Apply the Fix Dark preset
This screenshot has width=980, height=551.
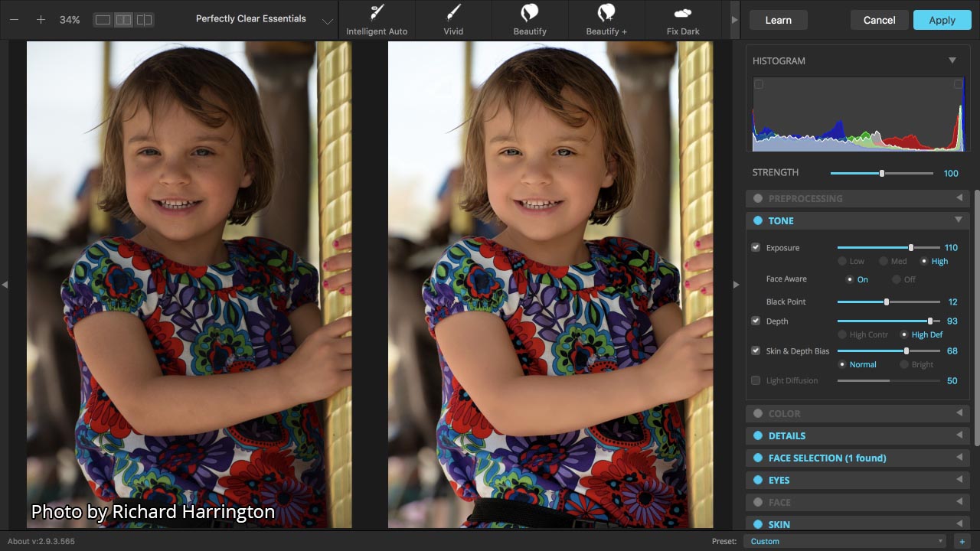point(683,20)
